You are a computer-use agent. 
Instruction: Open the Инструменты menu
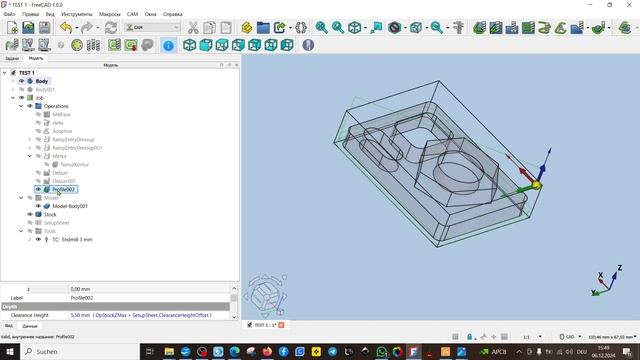tap(77, 14)
